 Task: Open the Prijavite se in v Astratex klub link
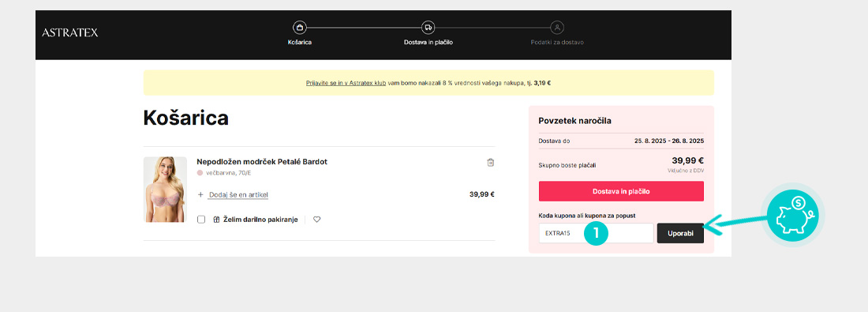click(346, 83)
